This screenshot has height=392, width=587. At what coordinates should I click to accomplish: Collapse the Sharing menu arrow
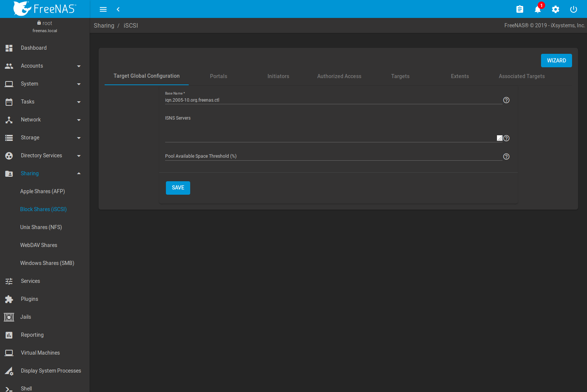click(x=79, y=173)
